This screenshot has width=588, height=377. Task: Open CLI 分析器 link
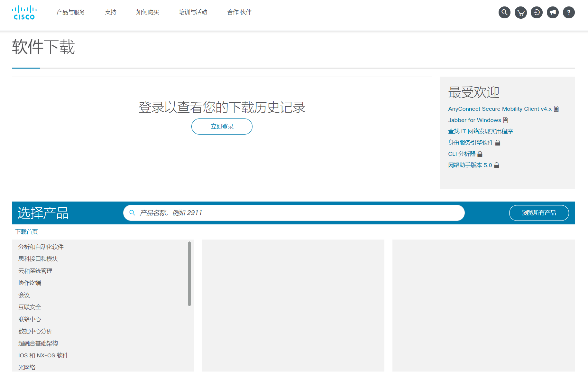tap(462, 154)
